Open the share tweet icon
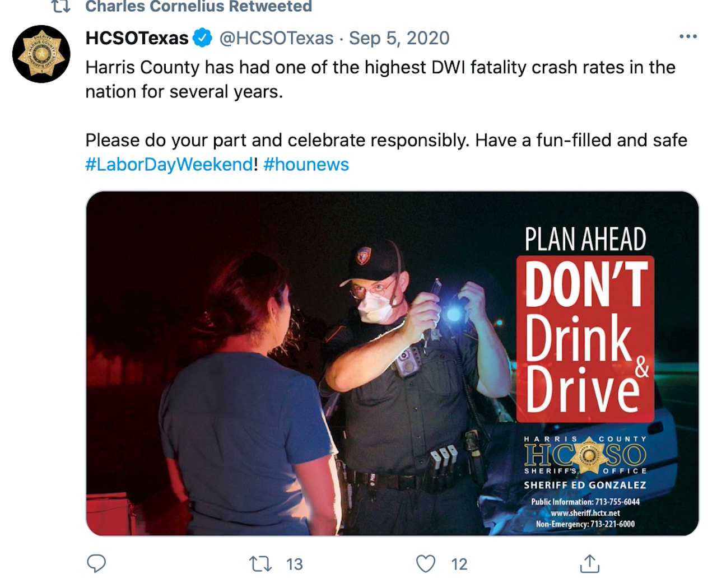 click(x=589, y=563)
